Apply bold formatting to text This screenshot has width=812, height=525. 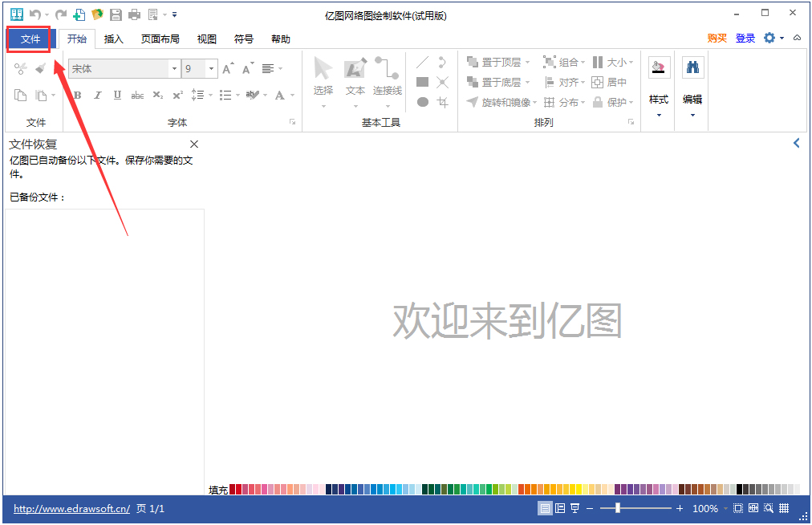(x=76, y=95)
